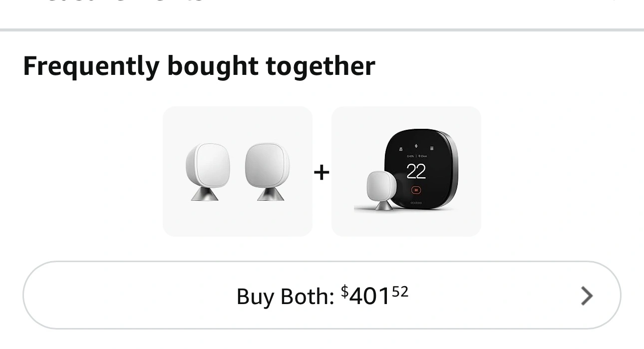Click the 40% humidity reading on thermostat

[410, 156]
